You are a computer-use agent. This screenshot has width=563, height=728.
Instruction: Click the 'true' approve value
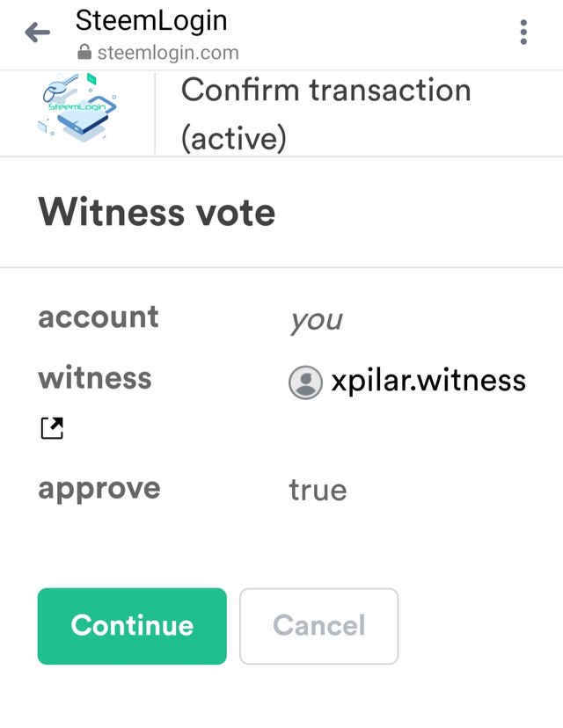tap(318, 490)
